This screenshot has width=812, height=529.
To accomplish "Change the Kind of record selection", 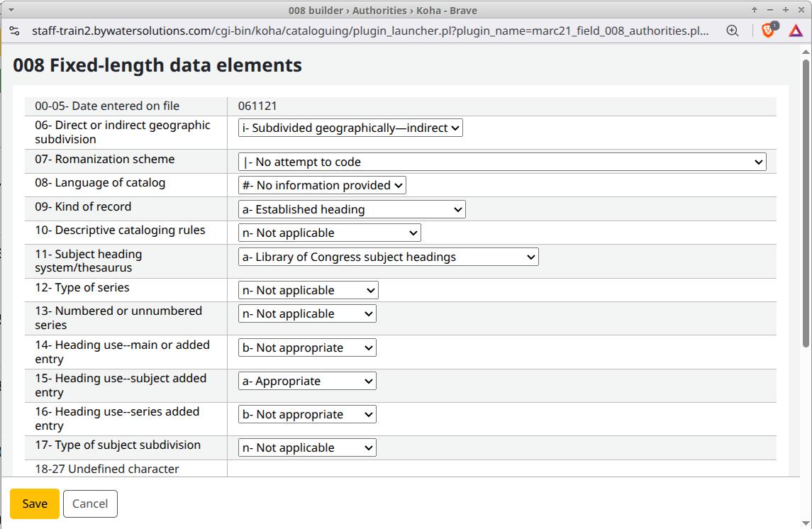I will coord(352,210).
